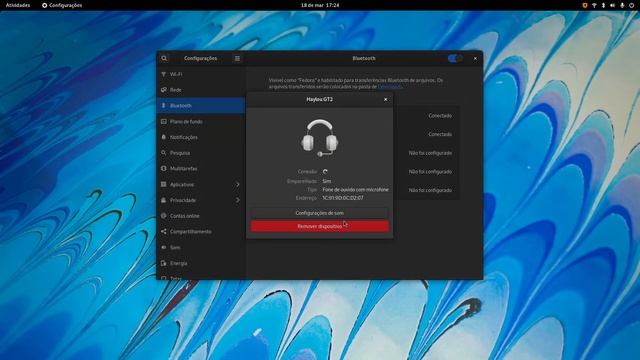Image resolution: width=640 pixels, height=360 pixels.
Task: Go to Pesquisa settings
Action: point(201,153)
